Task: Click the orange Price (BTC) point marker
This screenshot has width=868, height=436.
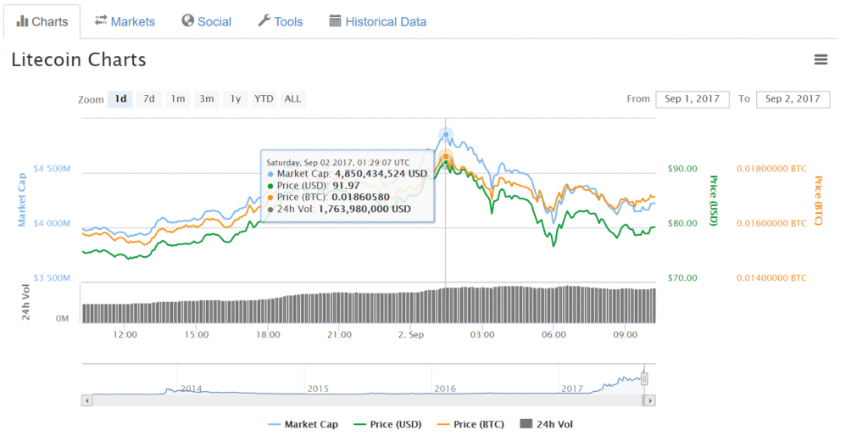Action: (446, 157)
